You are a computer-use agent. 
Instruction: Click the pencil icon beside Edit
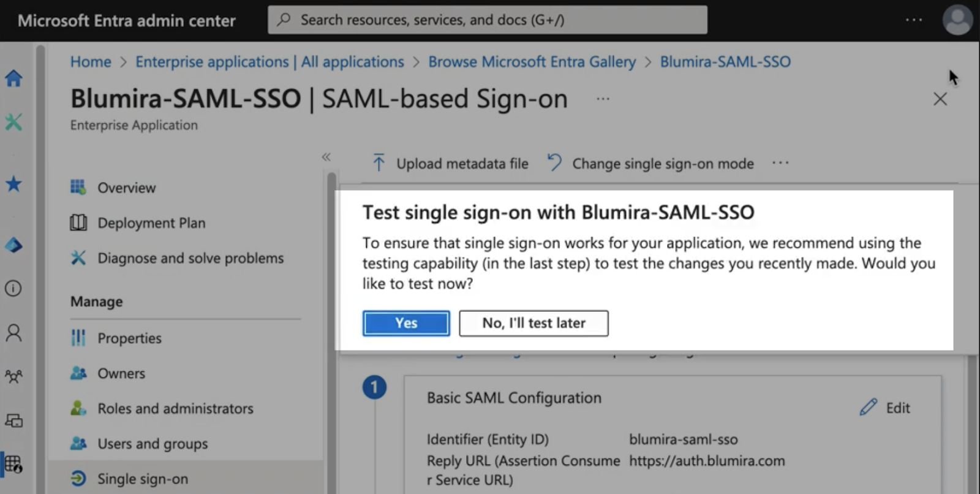[x=869, y=408]
